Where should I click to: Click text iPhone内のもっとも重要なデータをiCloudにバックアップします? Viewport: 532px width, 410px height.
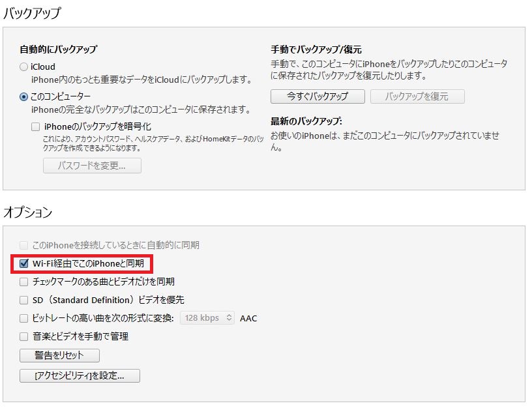point(142,80)
